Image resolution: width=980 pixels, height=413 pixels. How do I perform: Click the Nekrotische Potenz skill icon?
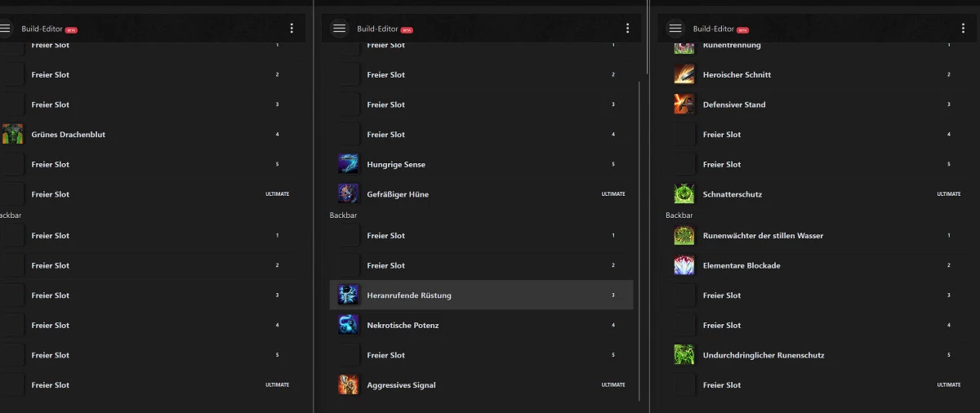[348, 325]
